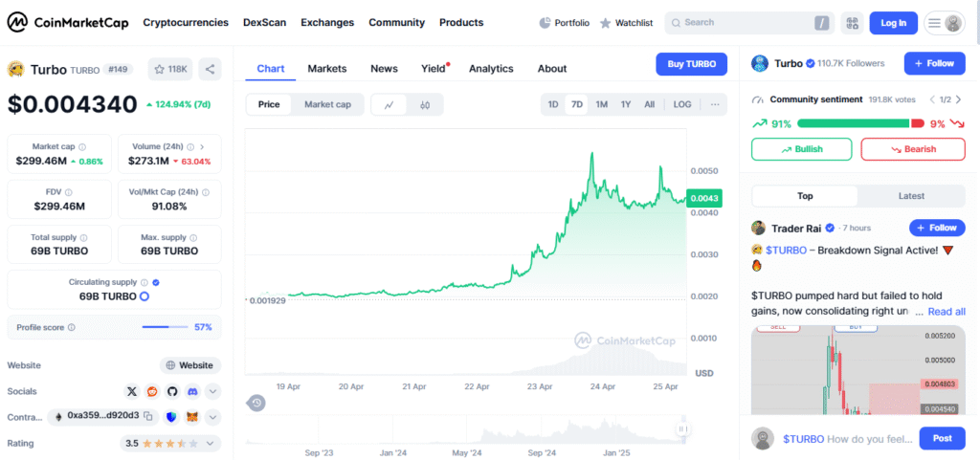Copy the contract address 0xa359...d920d3
The height and width of the screenshot is (460, 980).
point(148,416)
